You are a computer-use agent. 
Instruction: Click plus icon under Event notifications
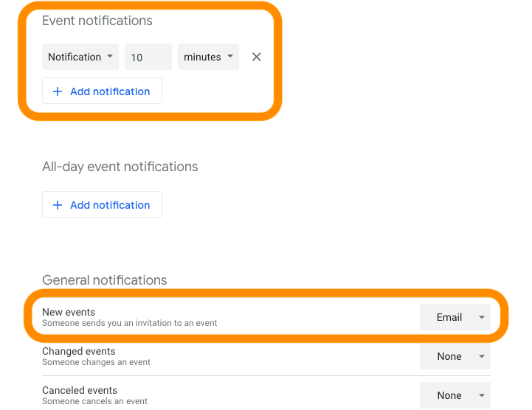point(58,91)
